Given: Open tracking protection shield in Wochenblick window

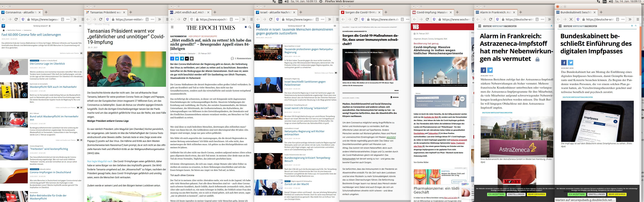Looking at the screenshot, I should 434,19.
